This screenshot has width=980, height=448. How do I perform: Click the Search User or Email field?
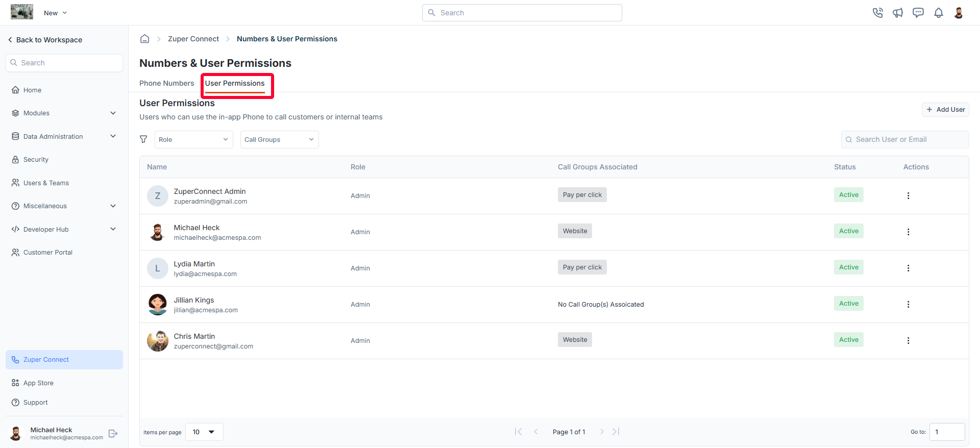905,139
